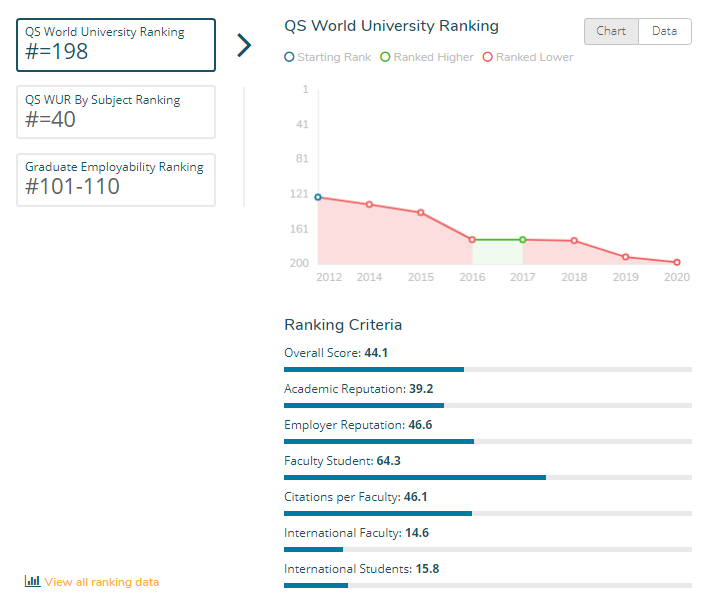Click the Faculty Student progress bar
This screenshot has width=710, height=606.
coord(488,477)
